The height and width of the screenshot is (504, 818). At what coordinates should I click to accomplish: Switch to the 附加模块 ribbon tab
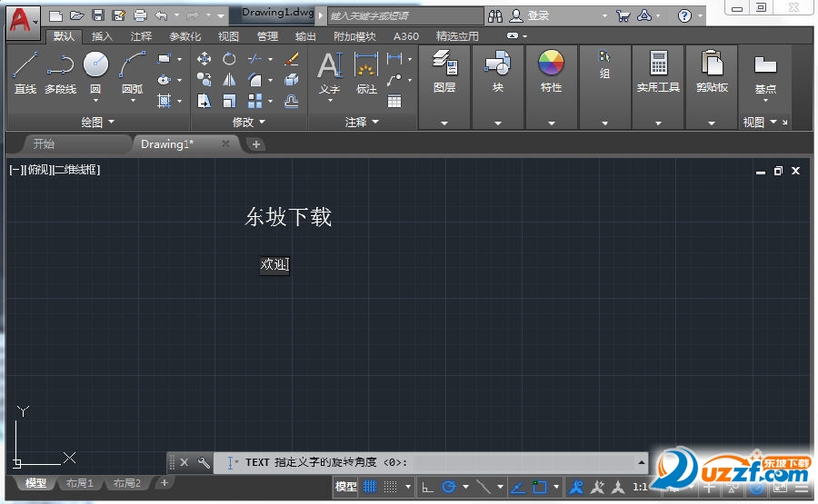pos(354,36)
